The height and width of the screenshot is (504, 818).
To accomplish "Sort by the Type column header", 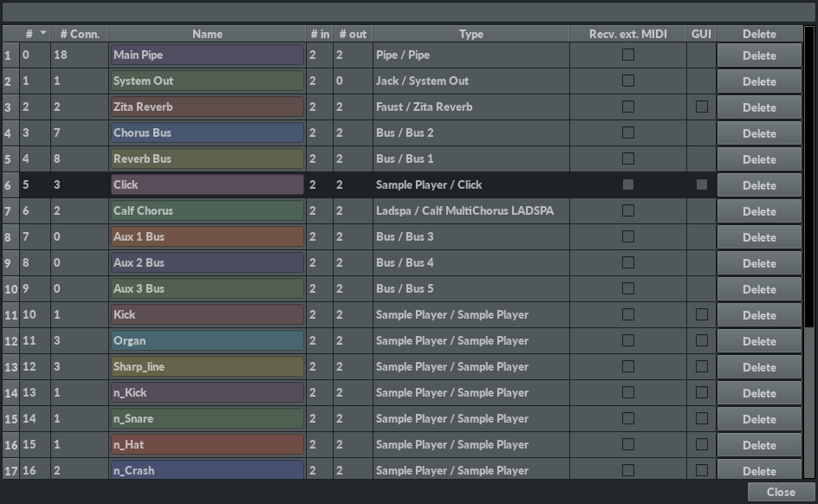I will 471,34.
